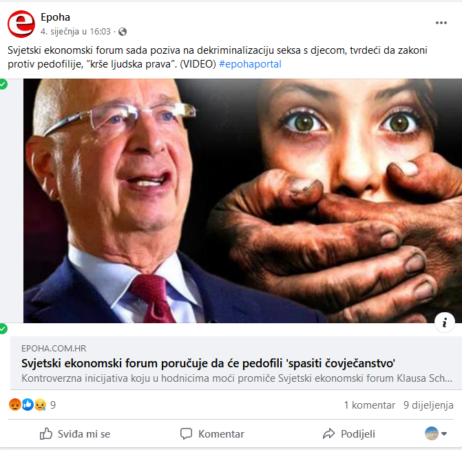View the 9 dijeljenja shares count
The image size is (462, 450).
pos(428,405)
